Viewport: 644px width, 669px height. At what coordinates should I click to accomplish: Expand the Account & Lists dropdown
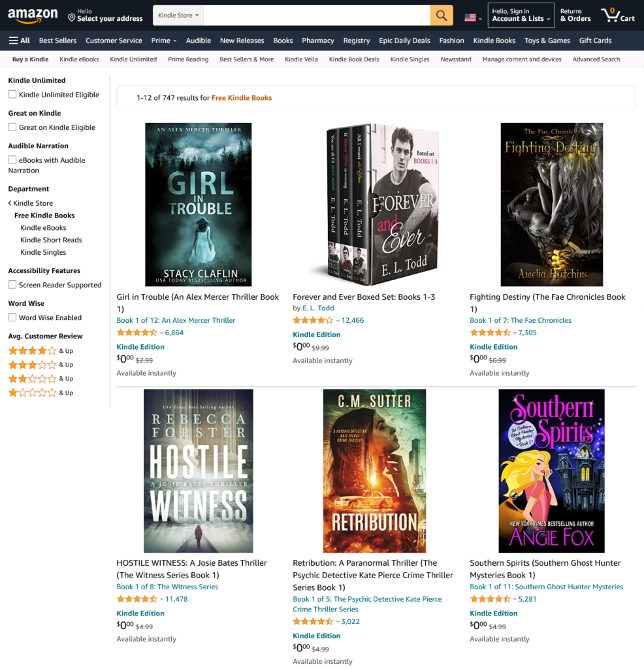tap(521, 16)
